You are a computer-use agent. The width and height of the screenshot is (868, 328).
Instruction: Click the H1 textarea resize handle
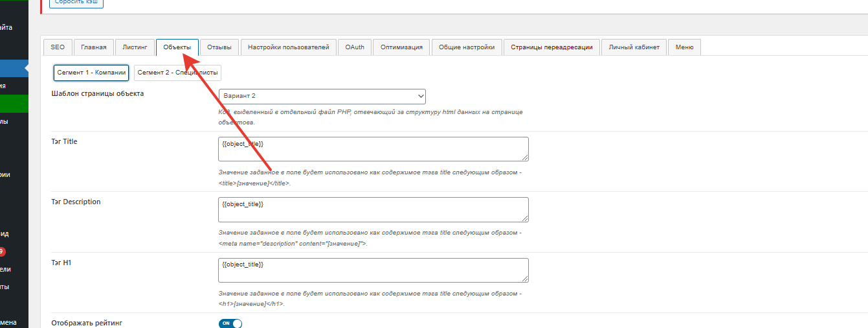(x=525, y=279)
